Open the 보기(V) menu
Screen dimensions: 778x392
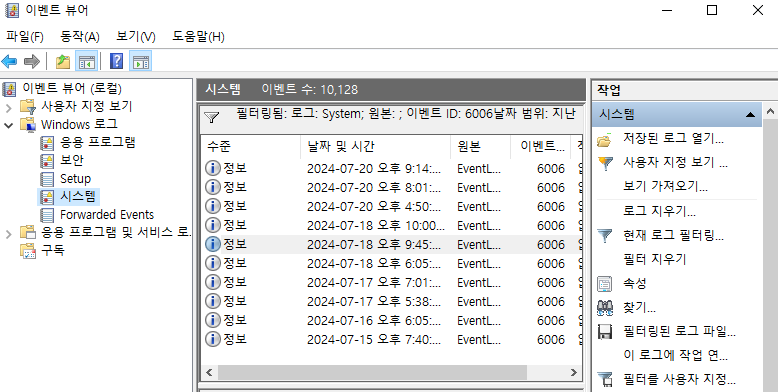point(135,37)
